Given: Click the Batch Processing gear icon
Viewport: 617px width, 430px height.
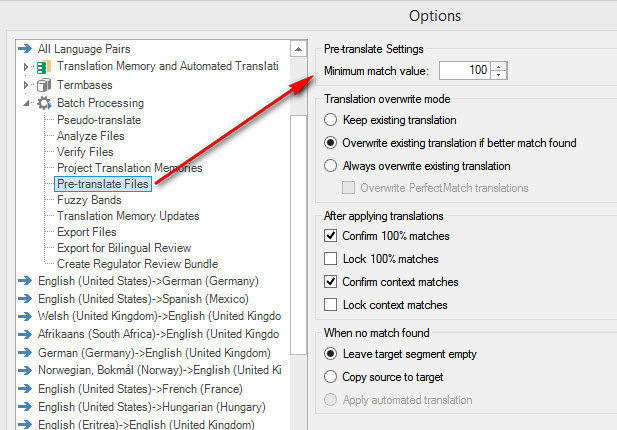Looking at the screenshot, I should tap(44, 103).
